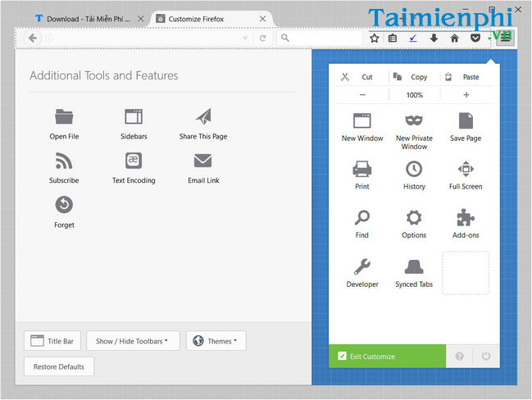
Task: Click New Private Window mask icon
Action: 414,120
